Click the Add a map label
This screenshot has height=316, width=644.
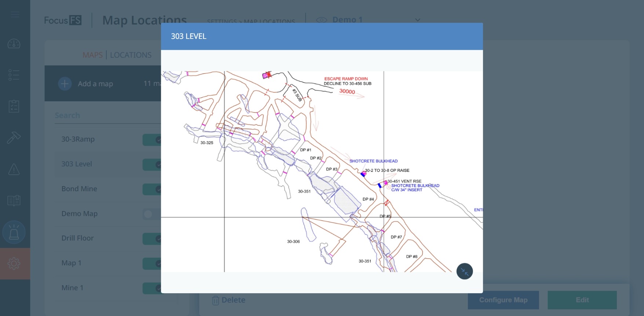point(95,84)
